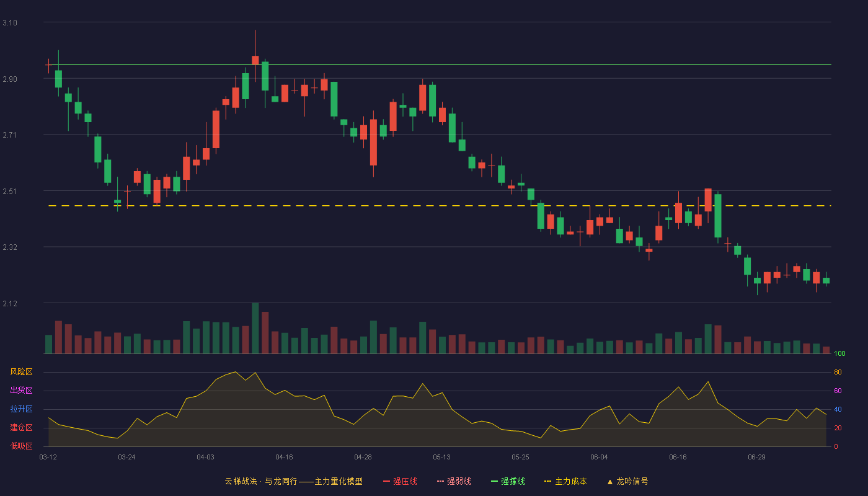This screenshot has height=496, width=868.
Task: Select the 建仓区 zone label
Action: click(x=21, y=428)
